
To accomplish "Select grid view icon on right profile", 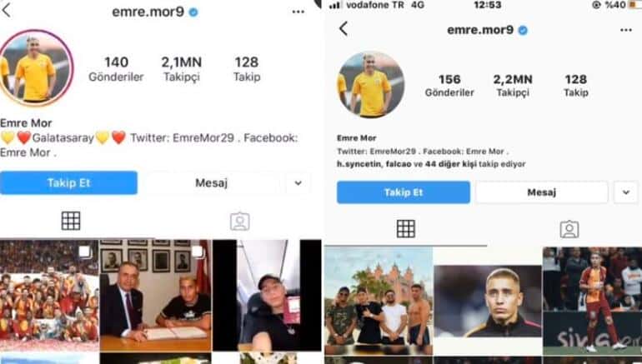I will tap(406, 228).
